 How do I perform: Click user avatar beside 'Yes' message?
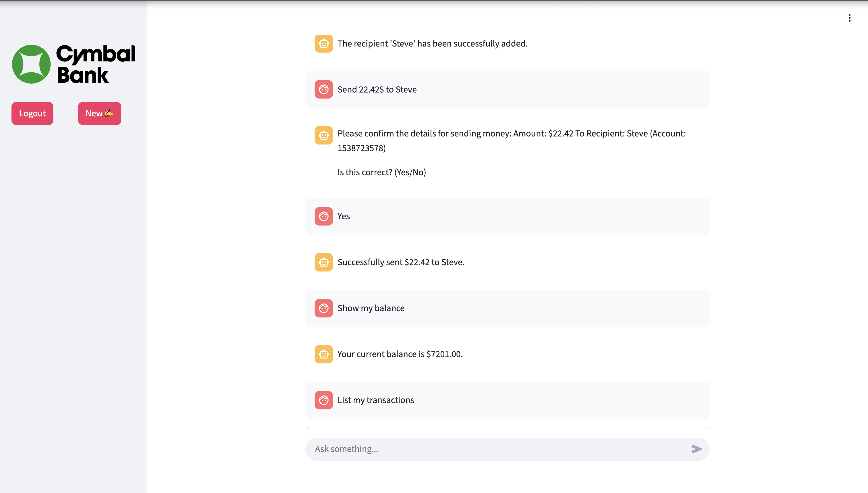(x=323, y=216)
